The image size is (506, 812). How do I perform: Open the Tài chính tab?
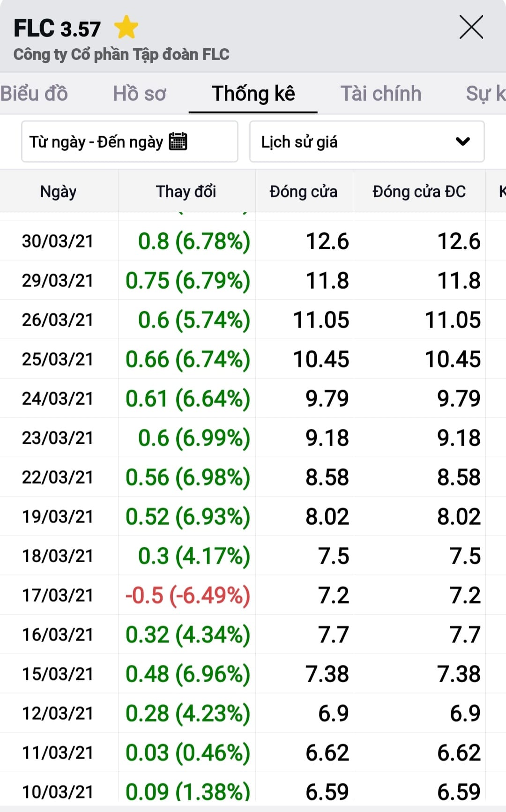(x=380, y=93)
